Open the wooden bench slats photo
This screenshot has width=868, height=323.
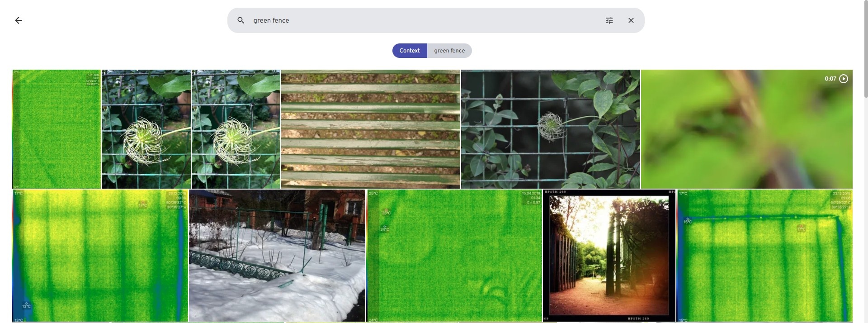[371, 129]
